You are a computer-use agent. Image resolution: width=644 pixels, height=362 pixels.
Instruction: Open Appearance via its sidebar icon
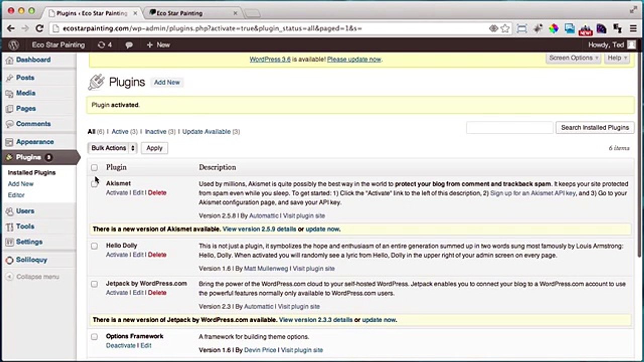tap(9, 142)
